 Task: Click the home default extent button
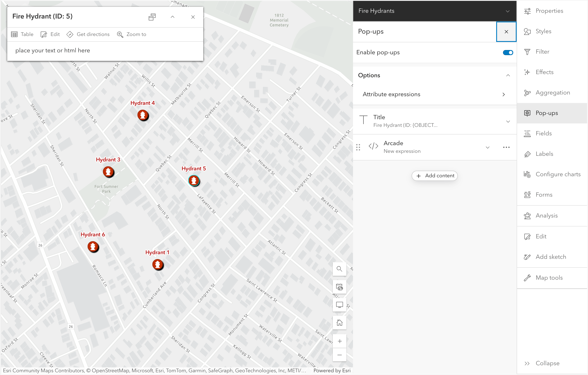(x=339, y=323)
